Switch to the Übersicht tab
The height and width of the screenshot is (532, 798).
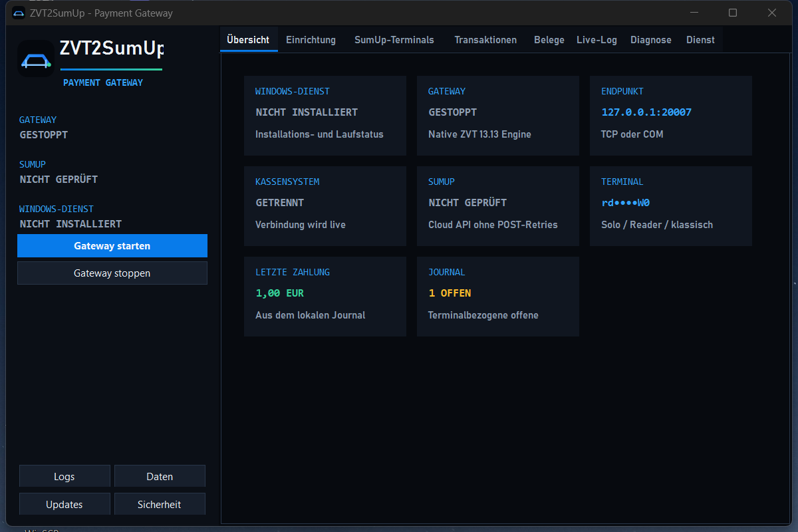point(248,40)
